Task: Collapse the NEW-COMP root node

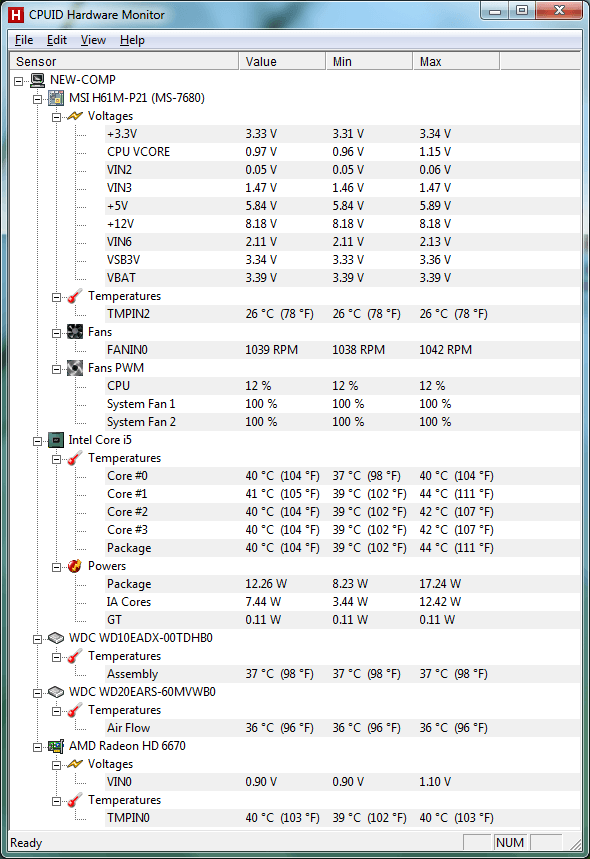Action: 19,81
